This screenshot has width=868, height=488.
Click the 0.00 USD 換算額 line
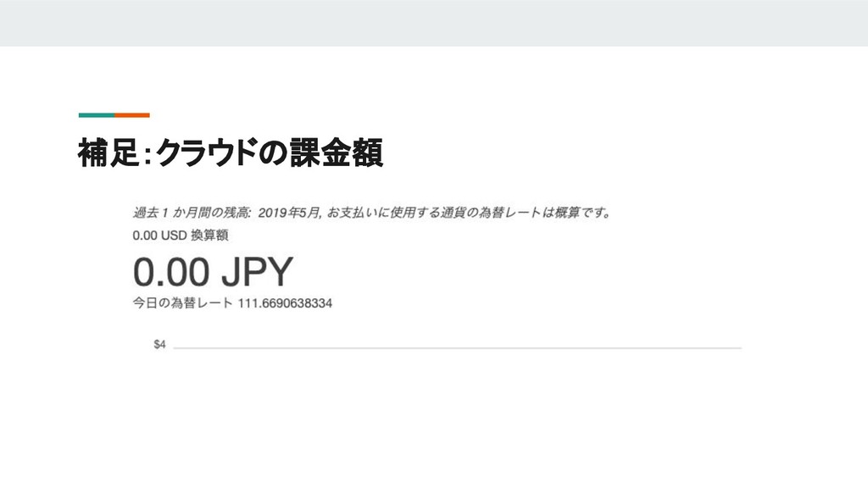181,236
